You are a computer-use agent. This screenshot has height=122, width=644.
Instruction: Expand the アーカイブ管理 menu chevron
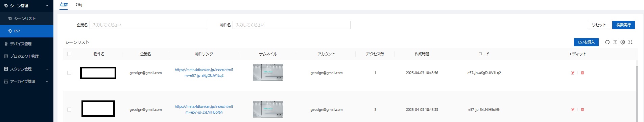click(47, 82)
